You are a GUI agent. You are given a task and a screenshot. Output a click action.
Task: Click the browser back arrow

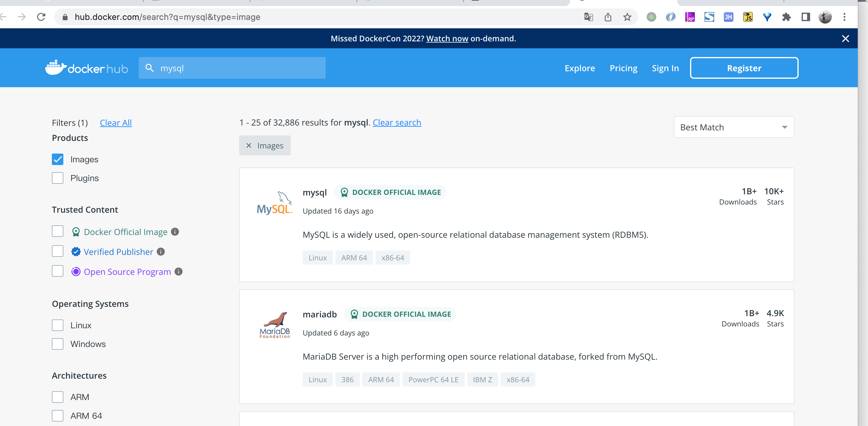(3, 17)
